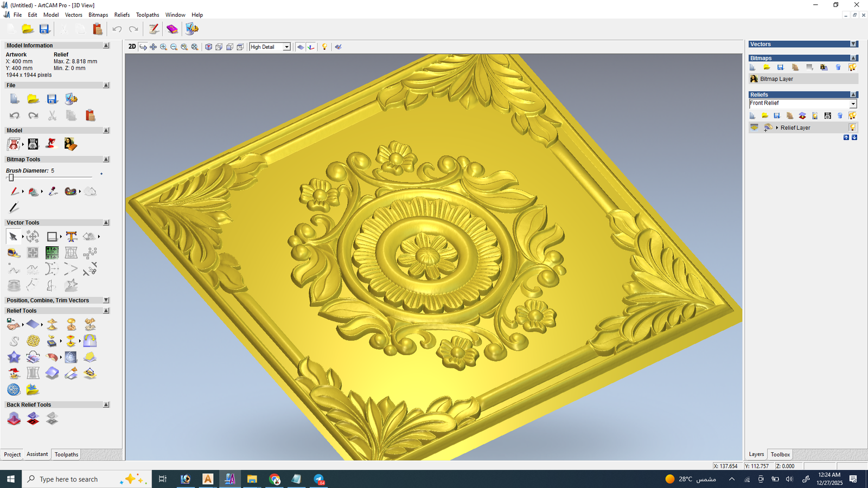This screenshot has height=488, width=868.
Task: Toggle visibility bulb of Relief Layer
Action: (852, 128)
